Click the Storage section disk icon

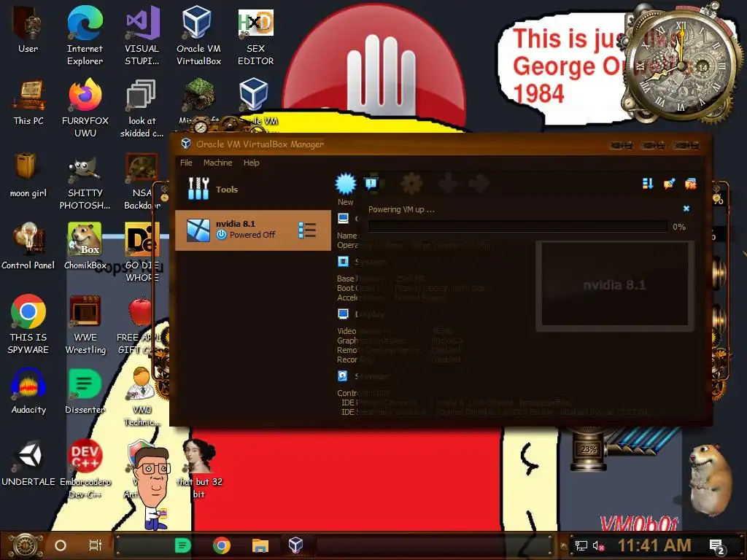click(343, 376)
